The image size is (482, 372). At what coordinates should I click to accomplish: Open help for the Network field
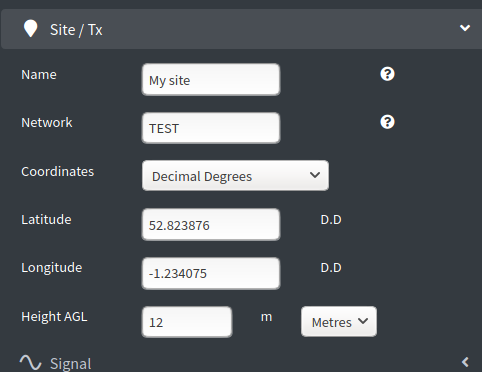tap(387, 122)
